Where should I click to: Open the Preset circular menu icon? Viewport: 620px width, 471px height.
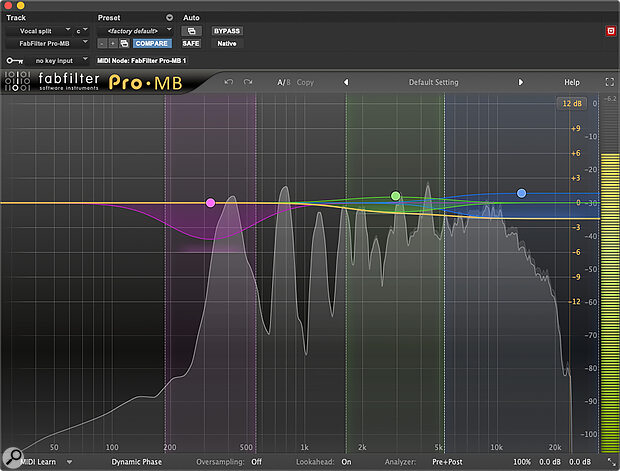(169, 17)
